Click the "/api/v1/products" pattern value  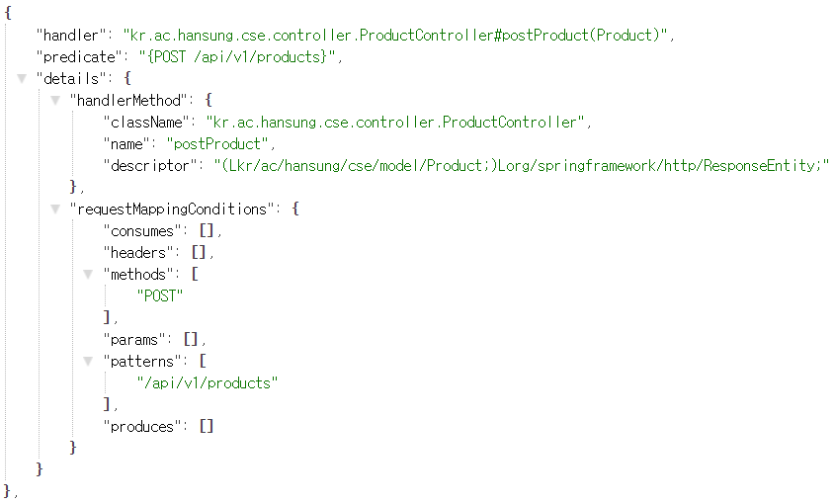pyautogui.click(x=208, y=383)
